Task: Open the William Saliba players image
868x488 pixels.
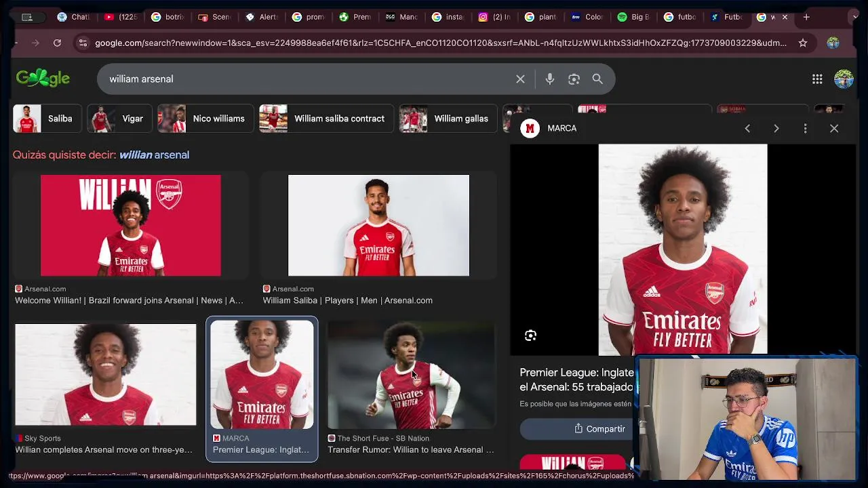Action: [x=378, y=226]
